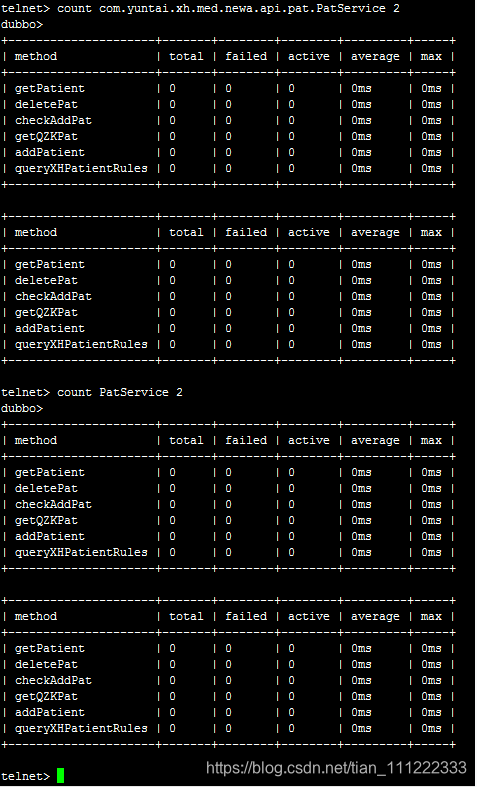Click getQZKPat in table below 'count PatService 2'
The width and height of the screenshot is (477, 787).
(46, 520)
